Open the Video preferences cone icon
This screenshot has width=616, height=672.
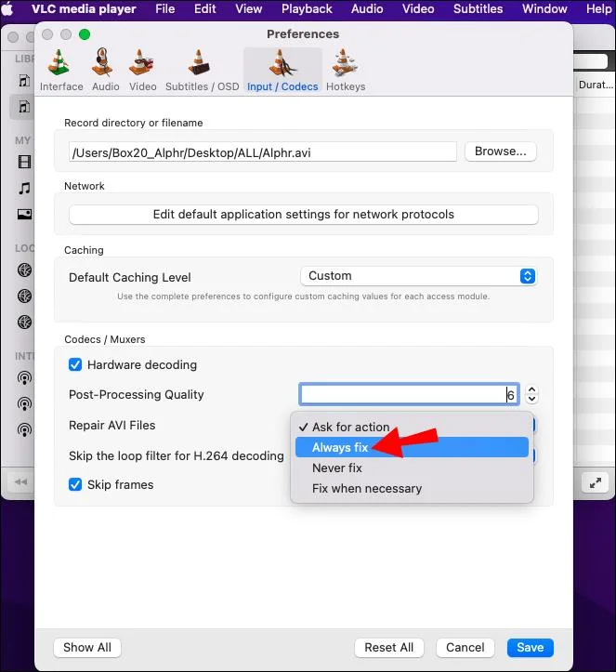(142, 62)
